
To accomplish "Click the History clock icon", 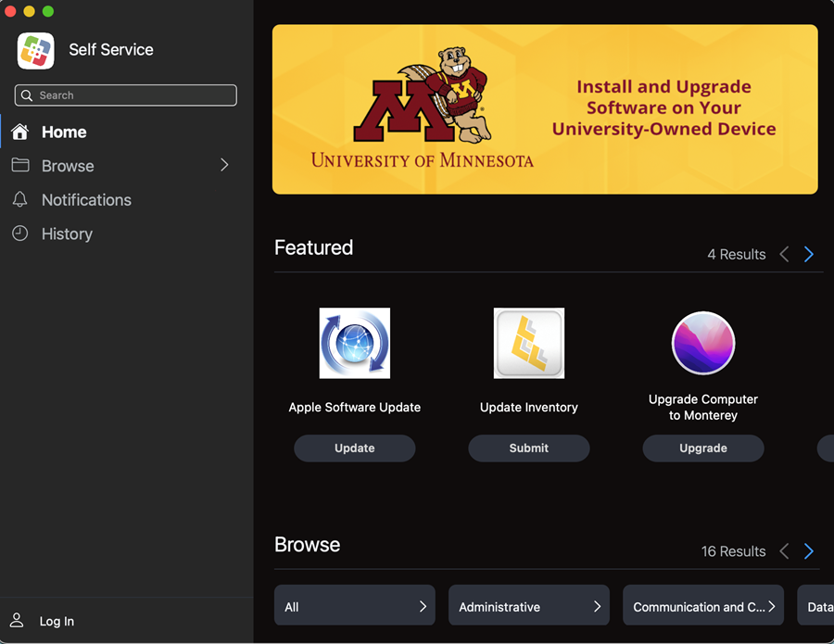I will 20,234.
